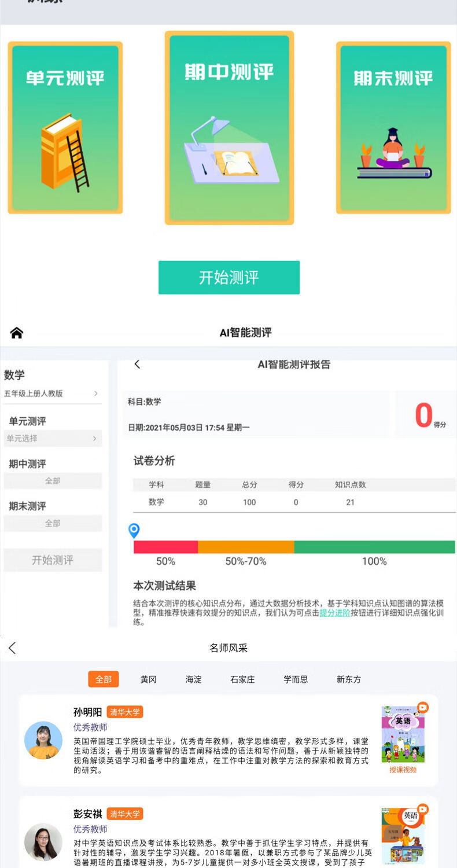Click the 全部 field under 期末测评
457x868 pixels.
coord(53,523)
